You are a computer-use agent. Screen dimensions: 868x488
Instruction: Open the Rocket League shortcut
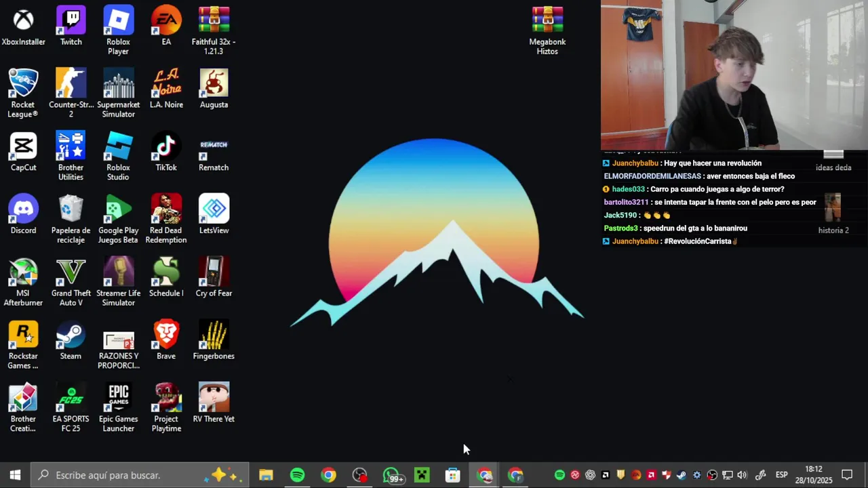tap(23, 94)
